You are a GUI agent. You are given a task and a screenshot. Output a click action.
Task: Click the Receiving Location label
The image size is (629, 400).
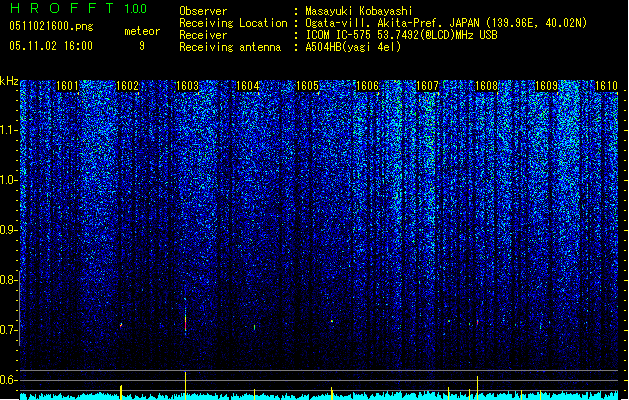coord(233,23)
